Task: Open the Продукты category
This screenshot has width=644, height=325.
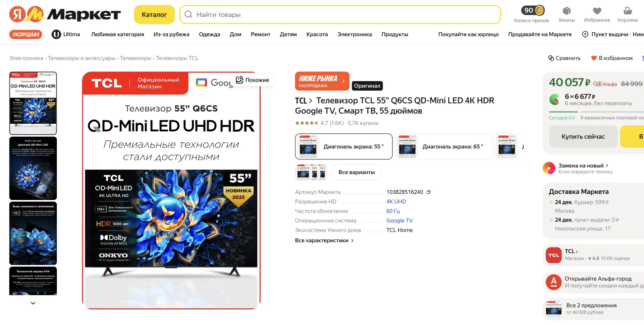Action: click(395, 34)
